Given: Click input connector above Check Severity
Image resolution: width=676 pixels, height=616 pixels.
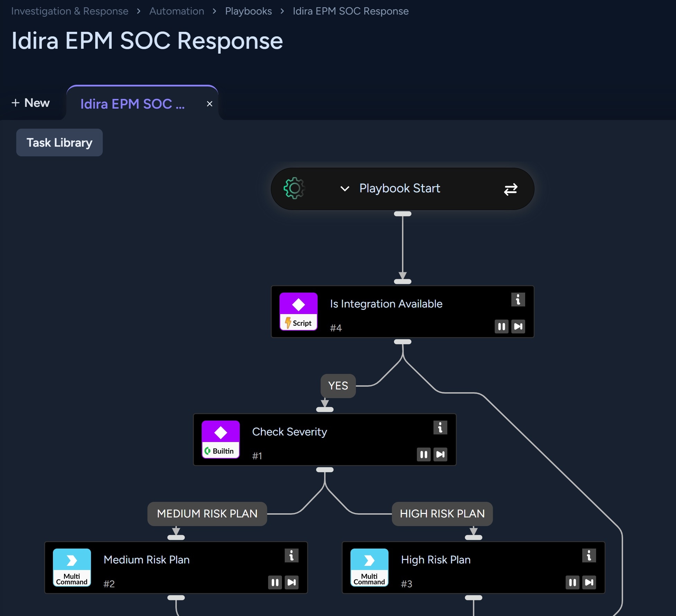Looking at the screenshot, I should [325, 410].
